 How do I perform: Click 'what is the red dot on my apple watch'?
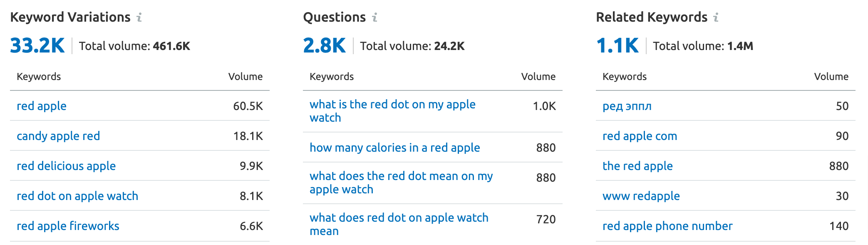pos(392,110)
